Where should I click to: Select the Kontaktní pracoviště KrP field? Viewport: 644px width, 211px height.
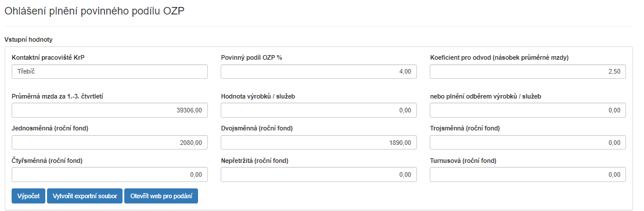click(x=110, y=72)
